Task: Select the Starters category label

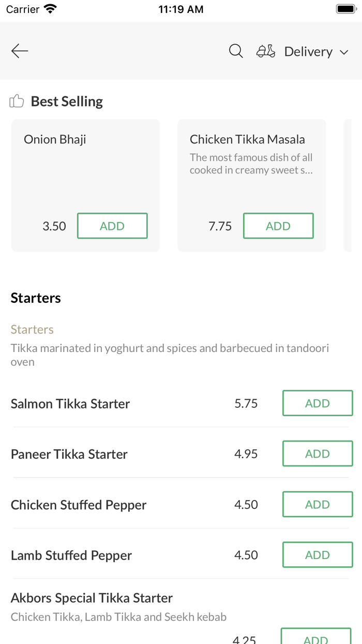Action: pos(32,330)
